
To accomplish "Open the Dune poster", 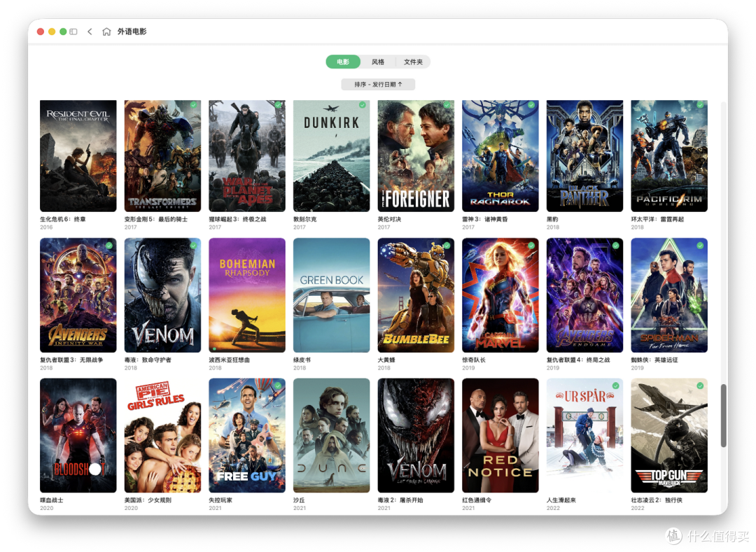I will pyautogui.click(x=331, y=435).
